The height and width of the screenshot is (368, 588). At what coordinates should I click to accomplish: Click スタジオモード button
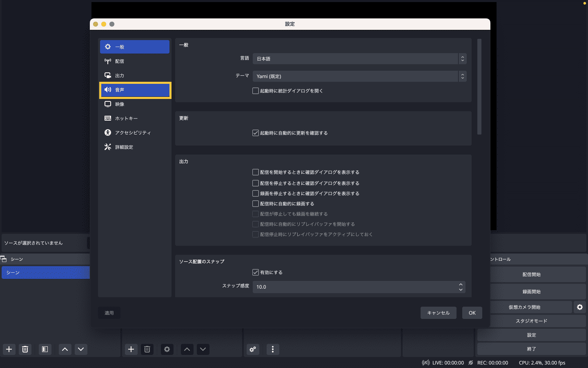532,321
